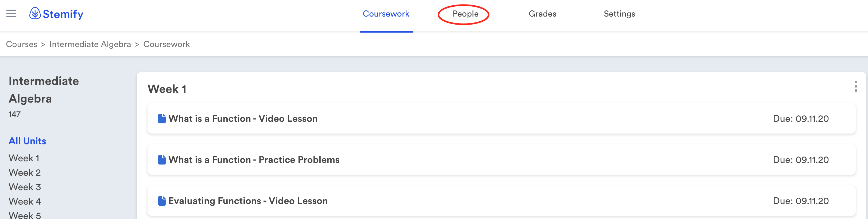The image size is (868, 219).
Task: Click document icon for Practice Problems item
Action: (162, 160)
